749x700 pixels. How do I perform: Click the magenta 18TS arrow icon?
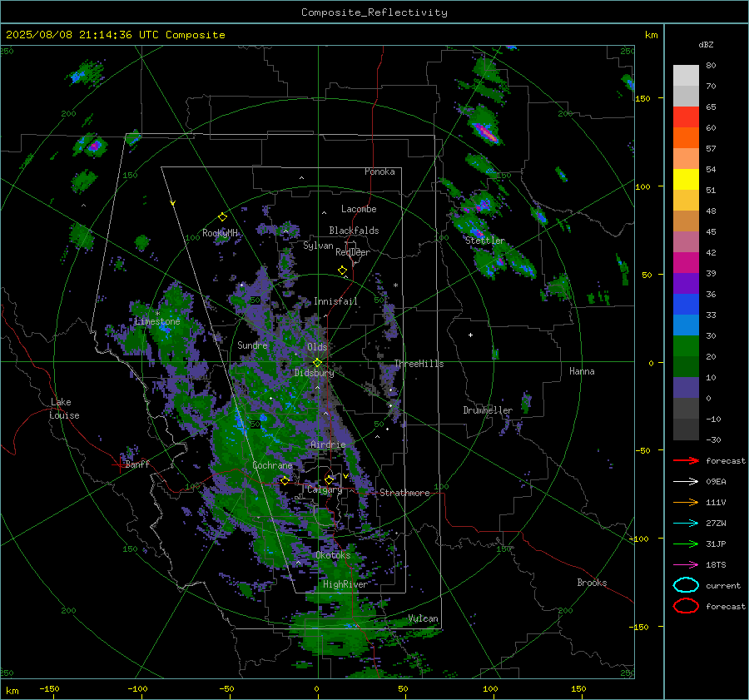click(x=686, y=564)
